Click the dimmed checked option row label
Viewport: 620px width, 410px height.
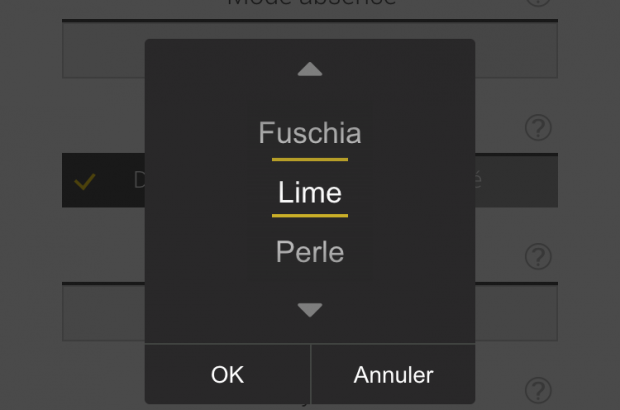pos(139,182)
